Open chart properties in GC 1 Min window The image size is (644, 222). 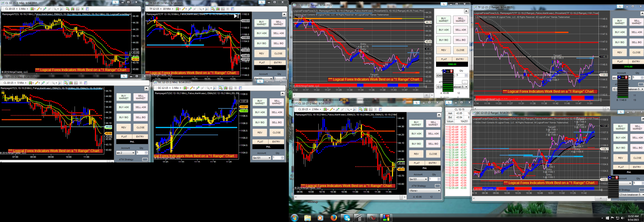pos(240,88)
